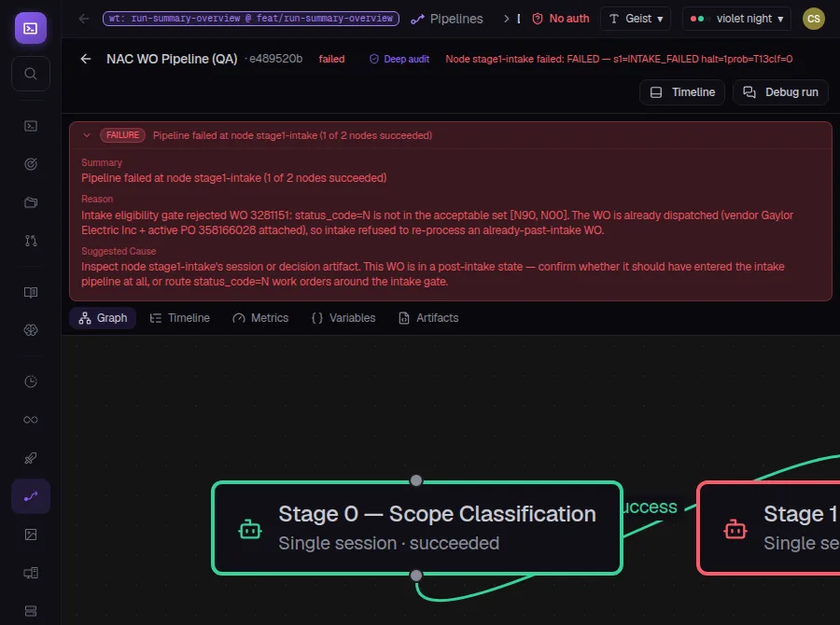Screen dimensions: 840x625
Task: Click the failed status label
Action: tap(331, 59)
